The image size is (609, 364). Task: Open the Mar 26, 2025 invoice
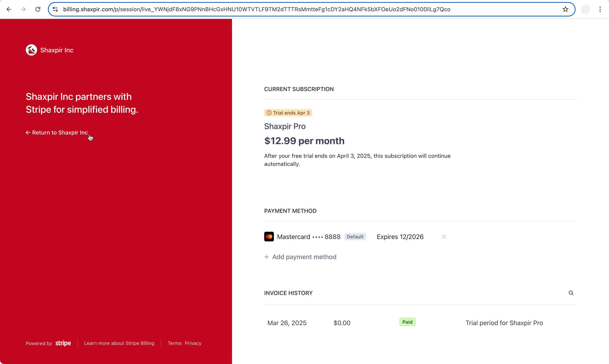287,323
